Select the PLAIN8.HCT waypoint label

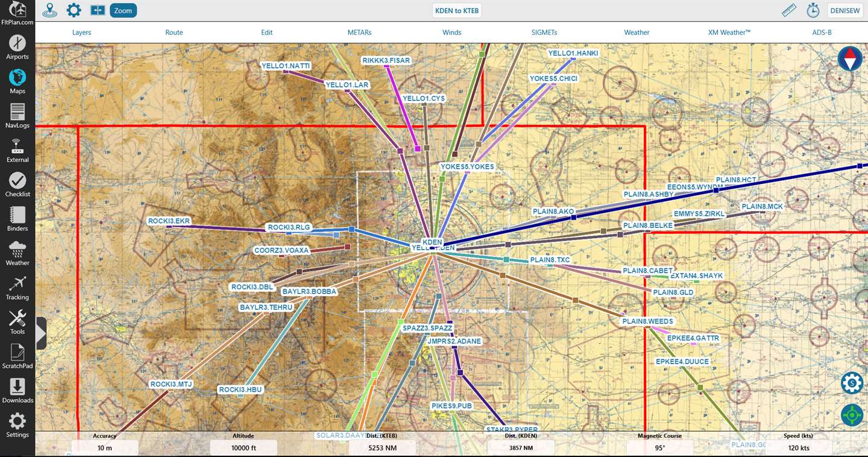pyautogui.click(x=735, y=180)
